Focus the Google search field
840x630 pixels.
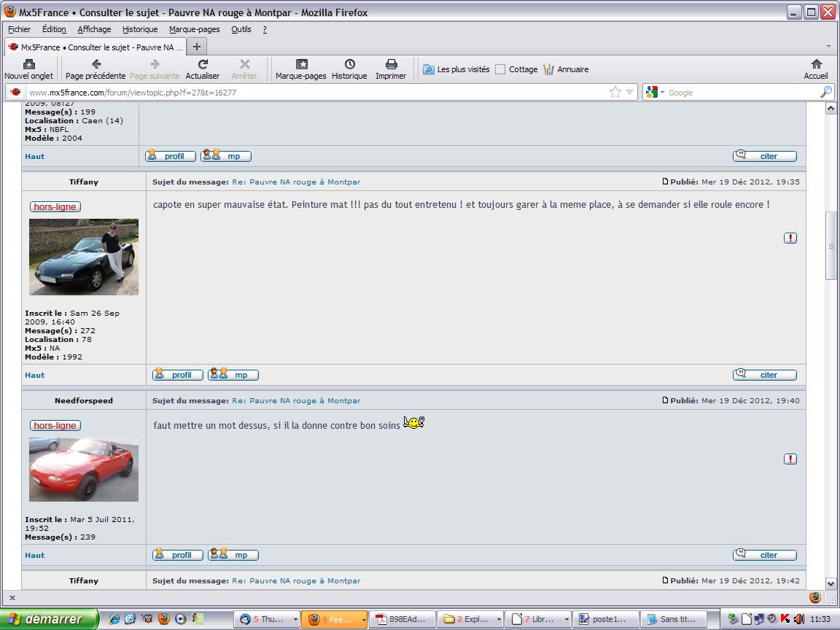(742, 92)
